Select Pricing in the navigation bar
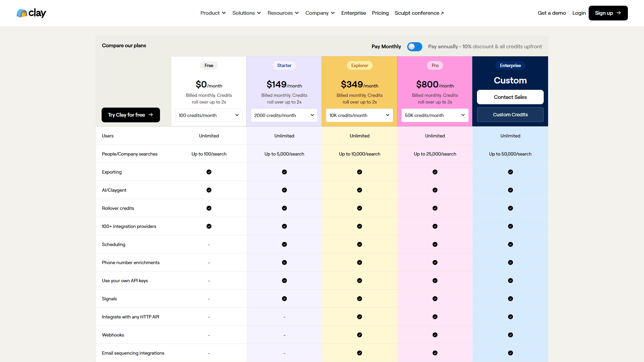Screen dimensions: 644x362 380,13
